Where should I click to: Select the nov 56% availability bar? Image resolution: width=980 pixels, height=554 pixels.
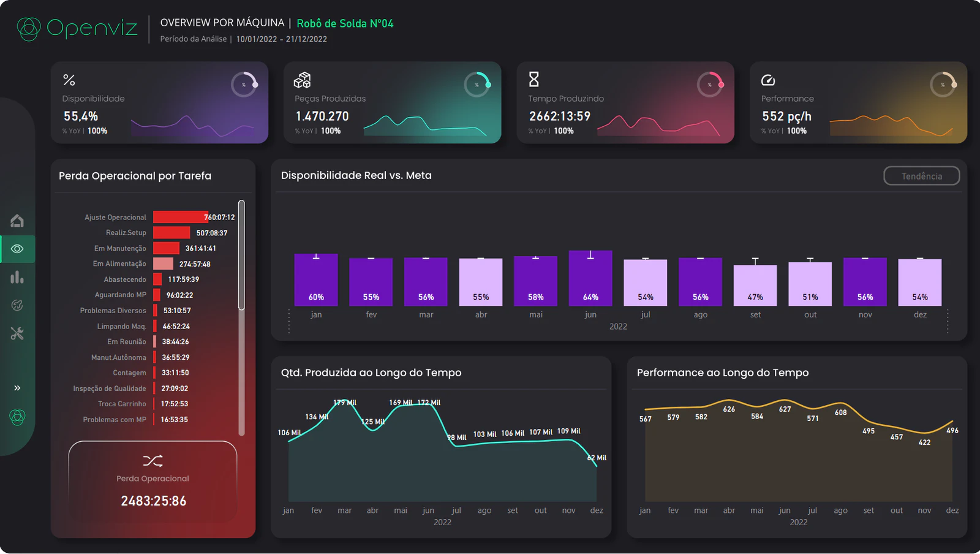(x=865, y=282)
